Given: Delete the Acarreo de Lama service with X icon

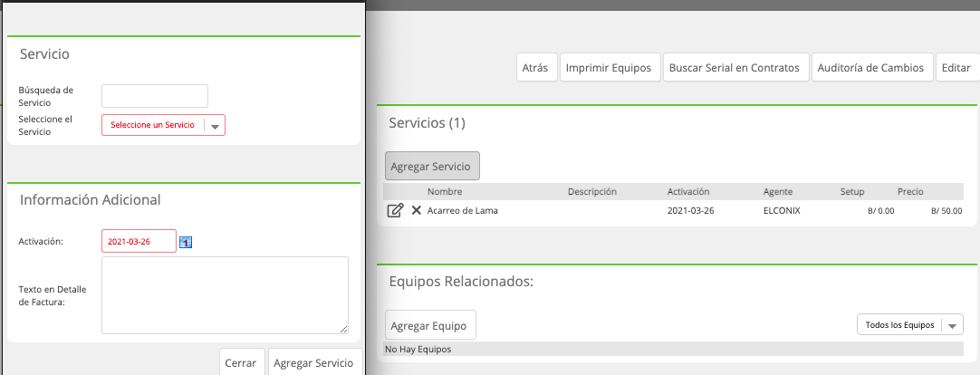Looking at the screenshot, I should (x=417, y=211).
